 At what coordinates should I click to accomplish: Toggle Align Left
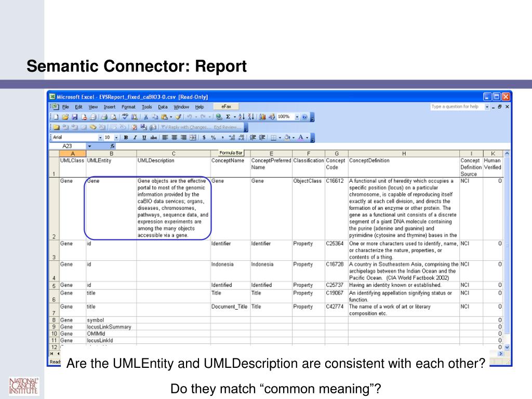click(x=165, y=137)
